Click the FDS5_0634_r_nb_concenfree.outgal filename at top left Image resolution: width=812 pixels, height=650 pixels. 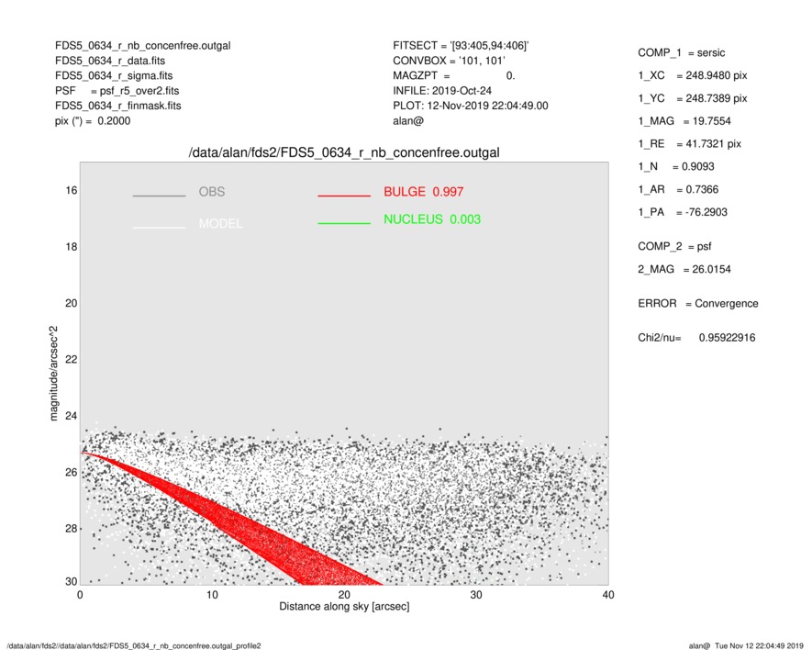pos(142,46)
